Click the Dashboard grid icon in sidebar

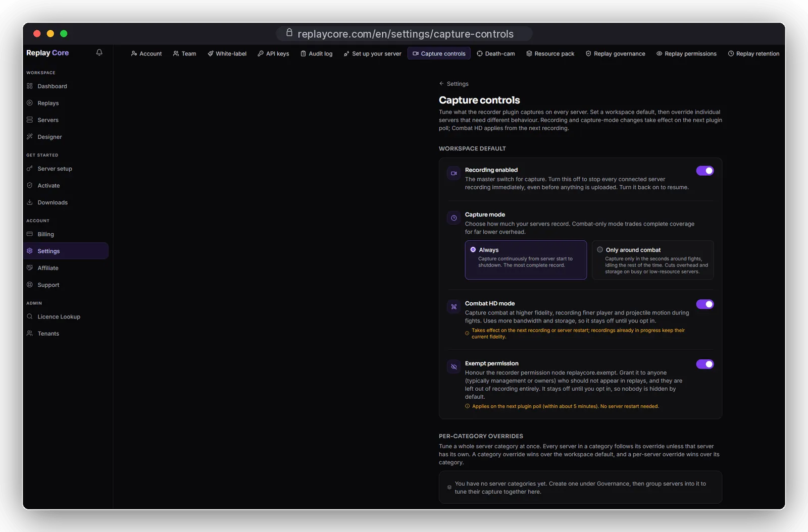[x=30, y=86]
